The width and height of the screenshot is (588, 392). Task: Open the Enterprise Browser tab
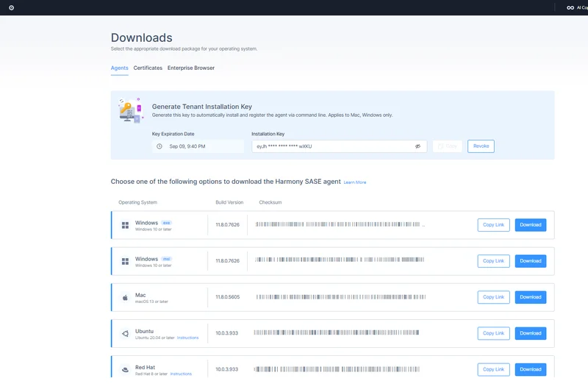point(191,68)
